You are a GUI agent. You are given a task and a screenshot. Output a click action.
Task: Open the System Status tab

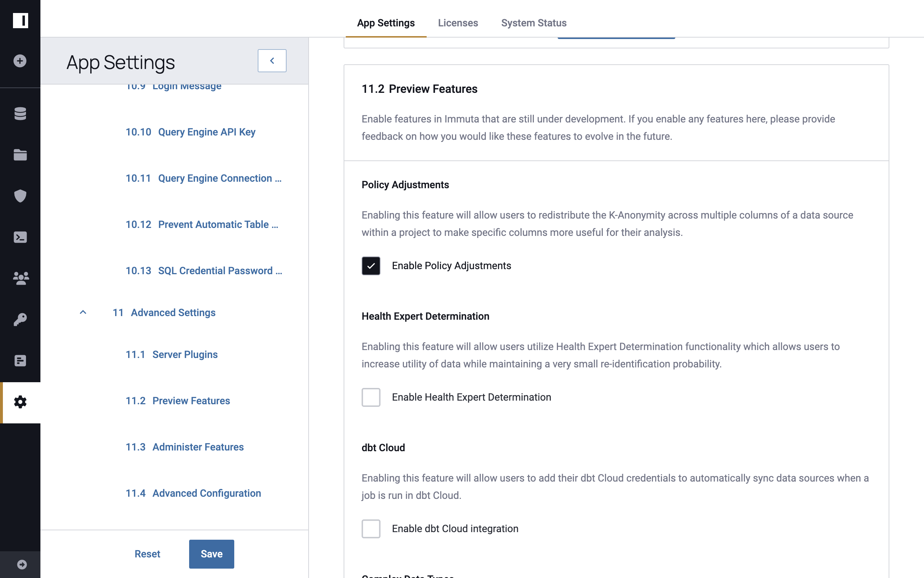[x=534, y=23]
